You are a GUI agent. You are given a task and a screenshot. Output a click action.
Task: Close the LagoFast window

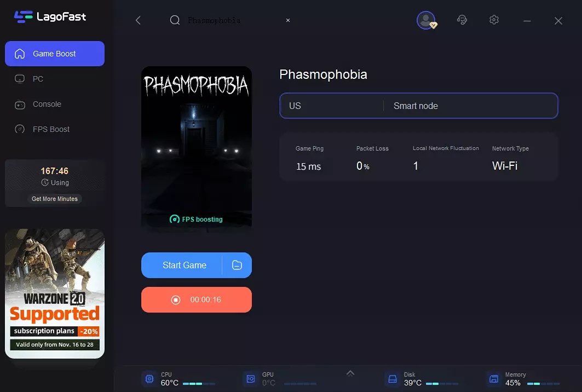[x=558, y=21]
